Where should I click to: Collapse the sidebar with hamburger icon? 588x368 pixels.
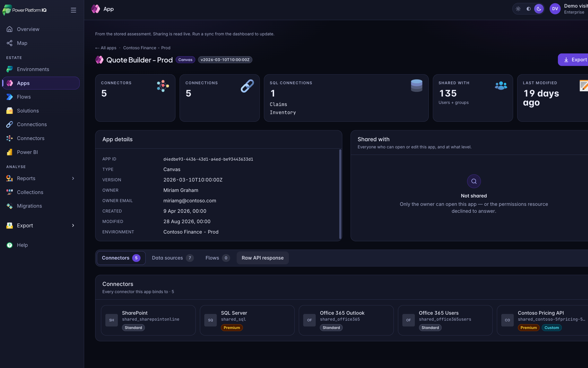click(73, 10)
